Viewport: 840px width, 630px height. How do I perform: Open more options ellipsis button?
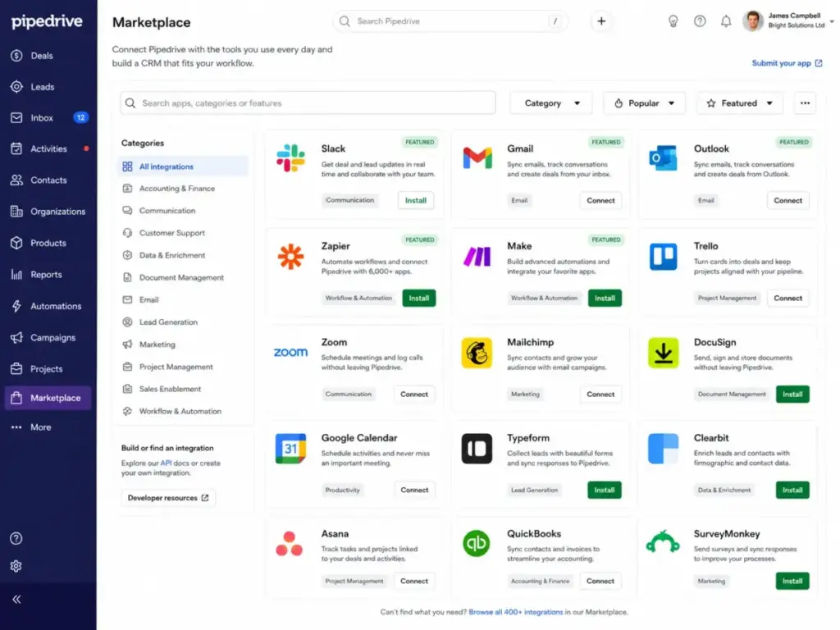pos(805,103)
